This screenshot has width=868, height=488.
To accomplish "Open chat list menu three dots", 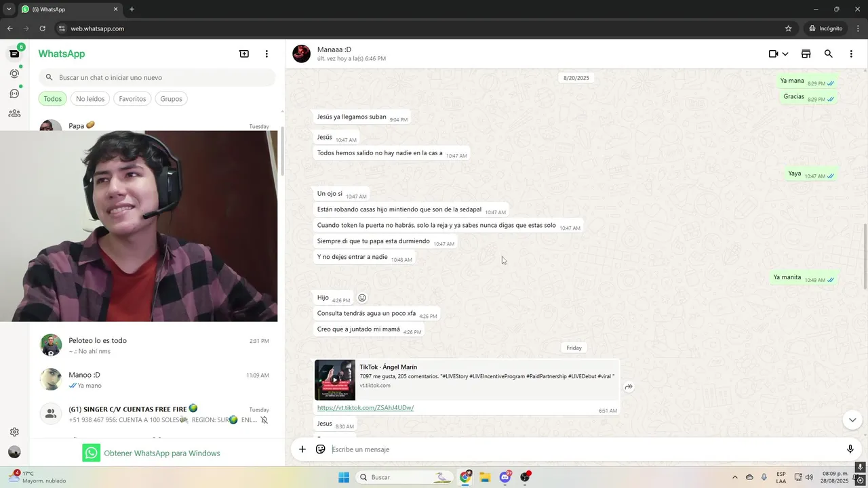I will coord(267,54).
